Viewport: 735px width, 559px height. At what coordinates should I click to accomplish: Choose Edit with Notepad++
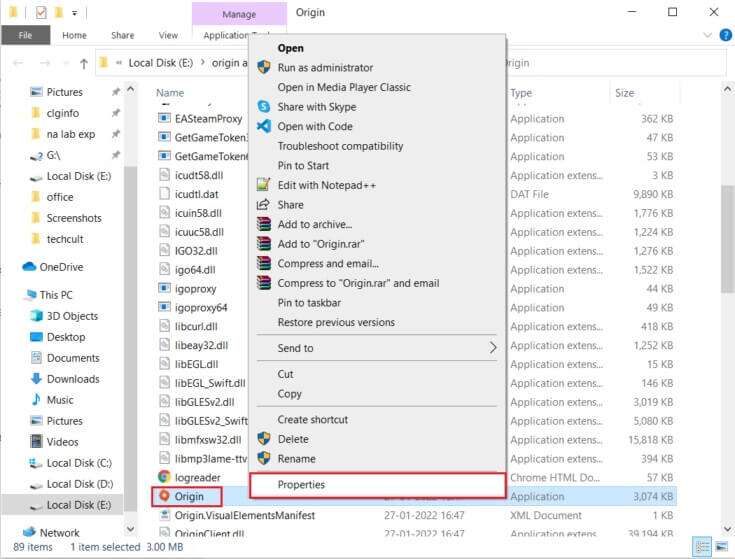377,186
